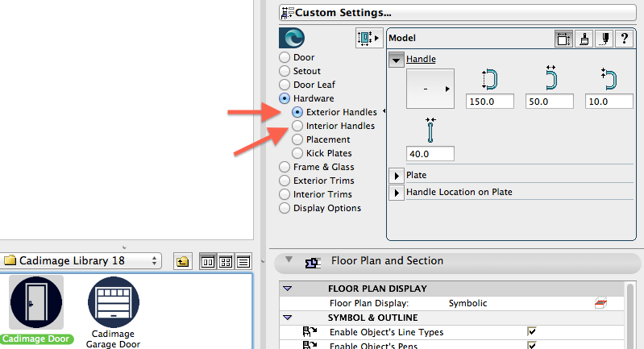Image resolution: width=644 pixels, height=349 pixels.
Task: Click the Custom Settings button
Action: pyautogui.click(x=458, y=13)
